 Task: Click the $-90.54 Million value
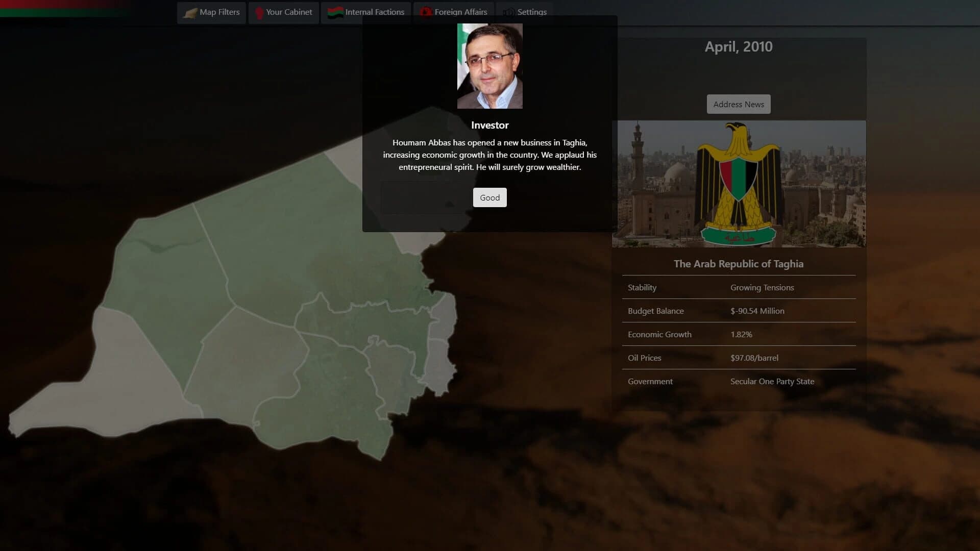(x=757, y=311)
